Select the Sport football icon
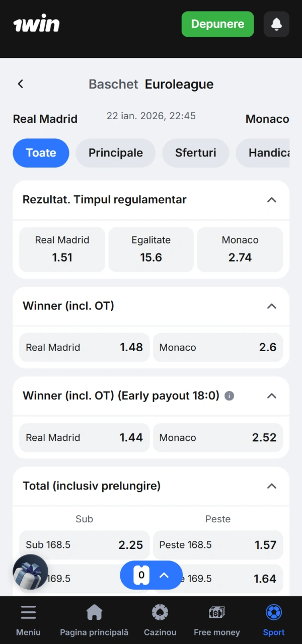This screenshot has width=302, height=644. point(273,612)
